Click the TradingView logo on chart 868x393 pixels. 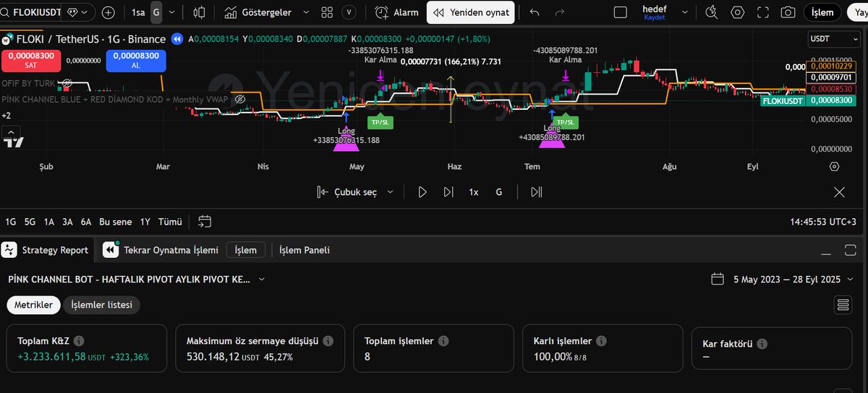13,142
